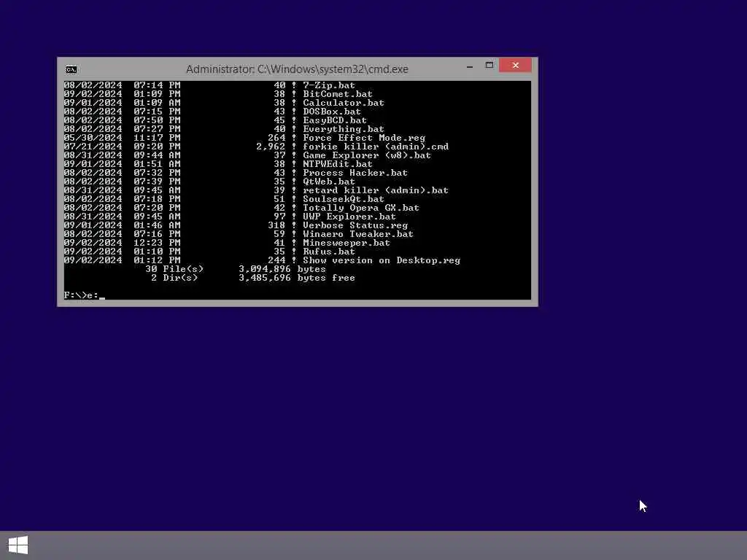Select the 3,485,696 bytes free value
This screenshot has width=747, height=560.
click(297, 278)
